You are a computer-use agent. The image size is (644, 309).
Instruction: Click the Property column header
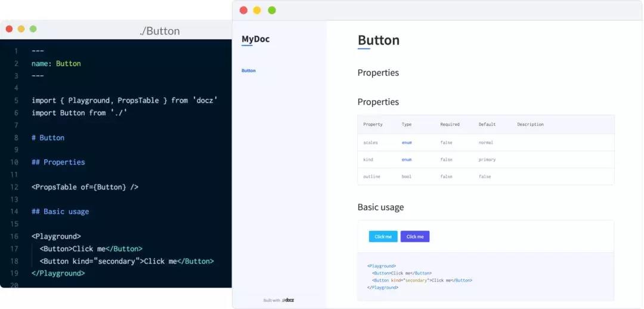373,125
